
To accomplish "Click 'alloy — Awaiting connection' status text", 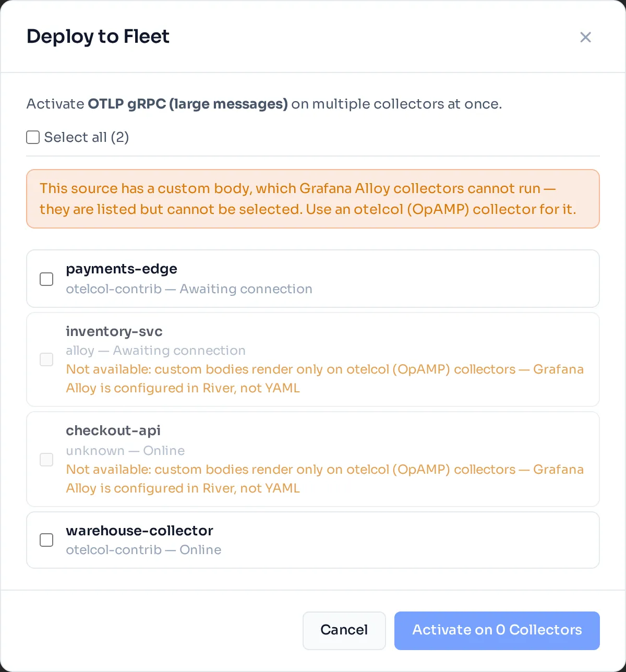I will click(155, 351).
